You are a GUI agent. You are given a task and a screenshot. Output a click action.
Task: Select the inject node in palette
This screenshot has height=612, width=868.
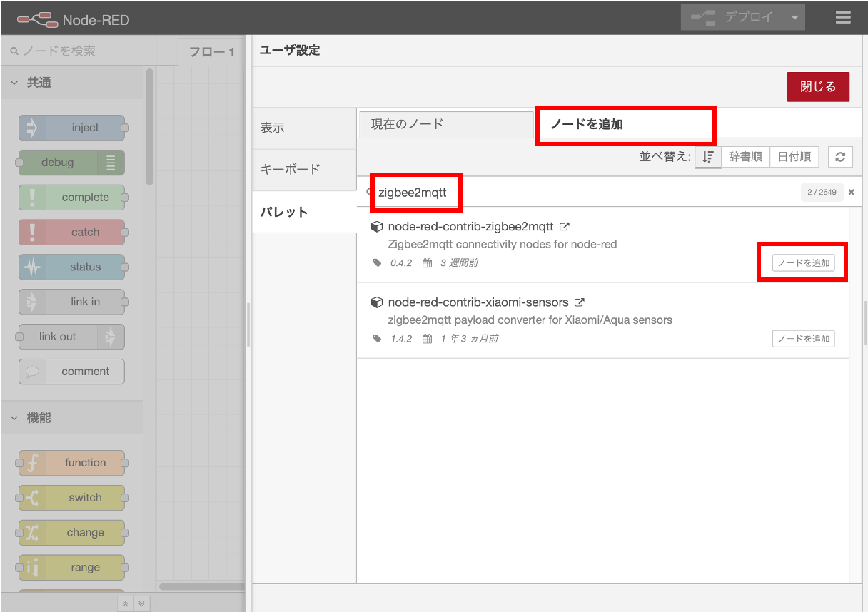pyautogui.click(x=71, y=128)
